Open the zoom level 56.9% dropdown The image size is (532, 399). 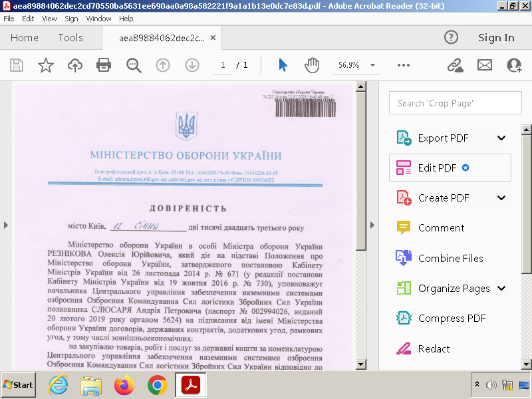click(372, 65)
